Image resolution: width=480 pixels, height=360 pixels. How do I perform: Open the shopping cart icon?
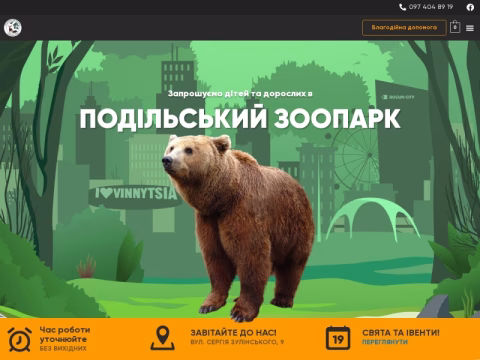pyautogui.click(x=455, y=27)
